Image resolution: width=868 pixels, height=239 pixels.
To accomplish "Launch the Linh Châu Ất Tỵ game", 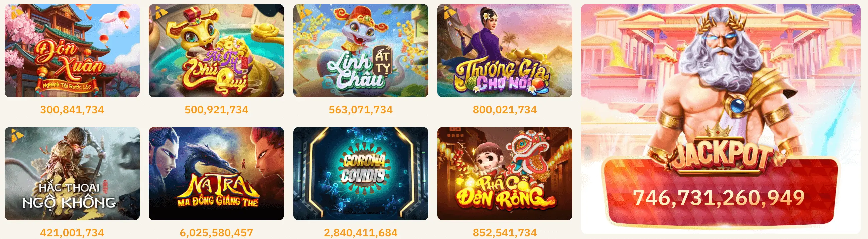I will (360, 51).
